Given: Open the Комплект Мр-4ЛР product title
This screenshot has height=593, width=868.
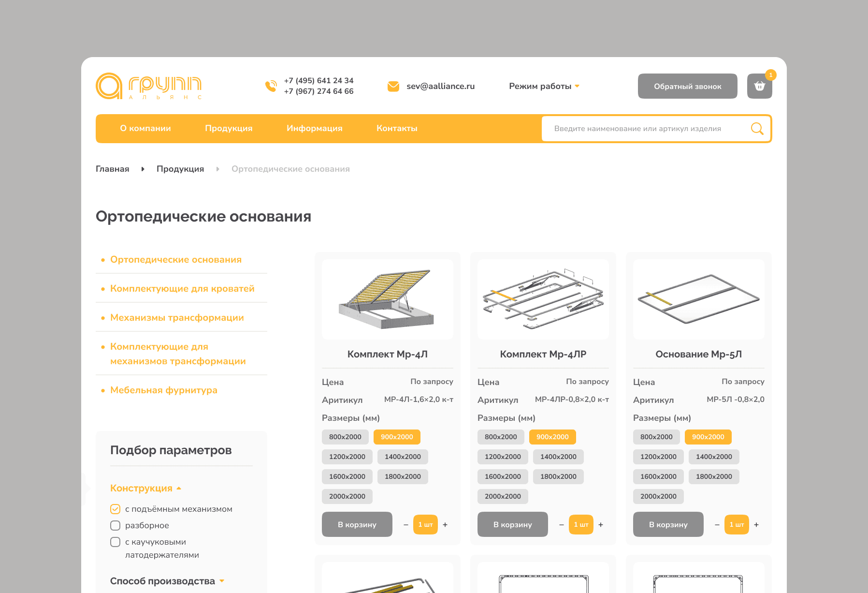Looking at the screenshot, I should point(543,354).
